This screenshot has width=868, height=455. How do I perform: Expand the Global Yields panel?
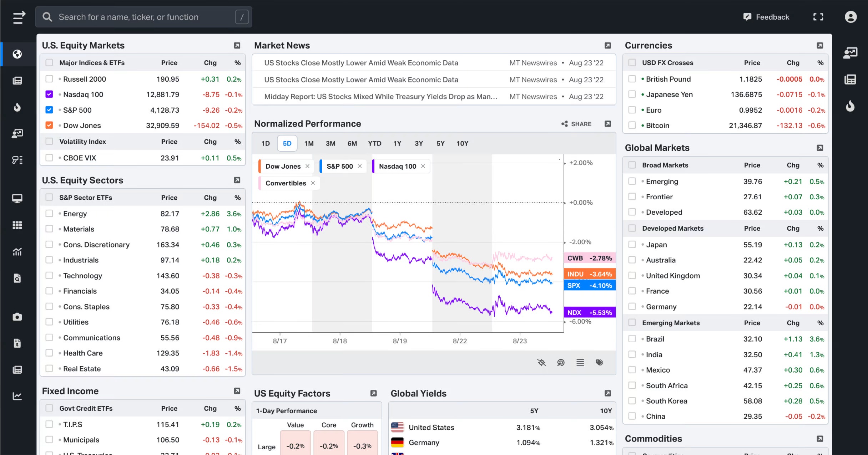pos(607,393)
